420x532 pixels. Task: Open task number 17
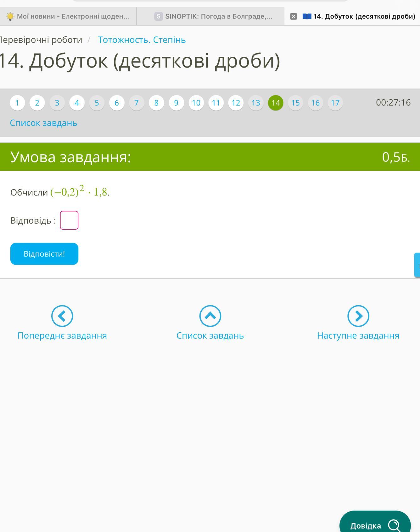(x=335, y=103)
